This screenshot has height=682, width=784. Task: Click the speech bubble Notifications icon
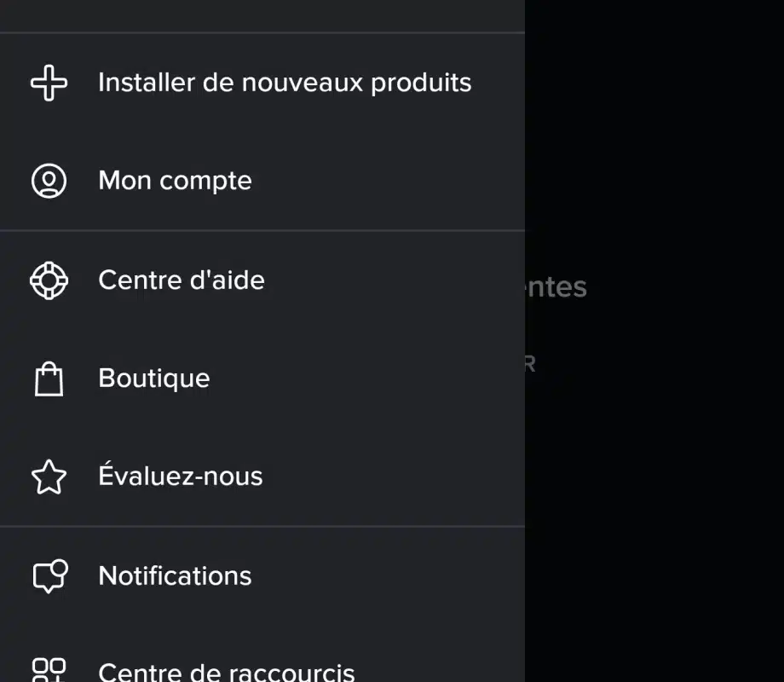point(49,576)
